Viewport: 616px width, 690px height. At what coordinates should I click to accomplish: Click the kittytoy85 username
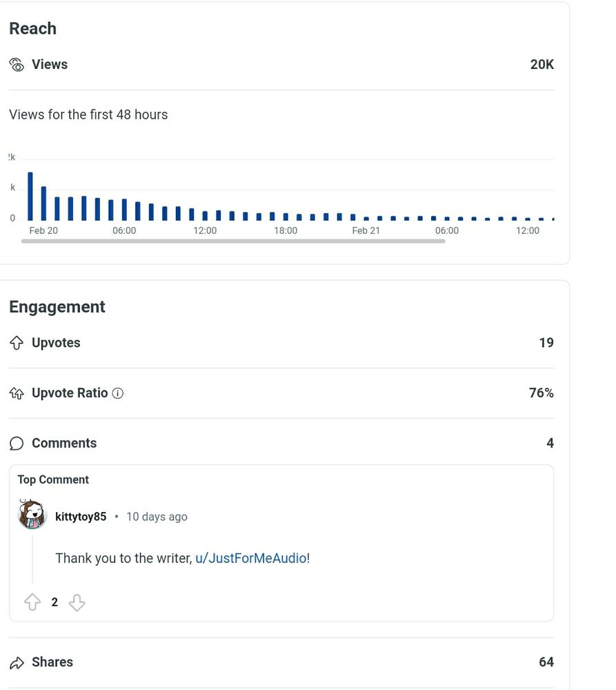pos(80,516)
